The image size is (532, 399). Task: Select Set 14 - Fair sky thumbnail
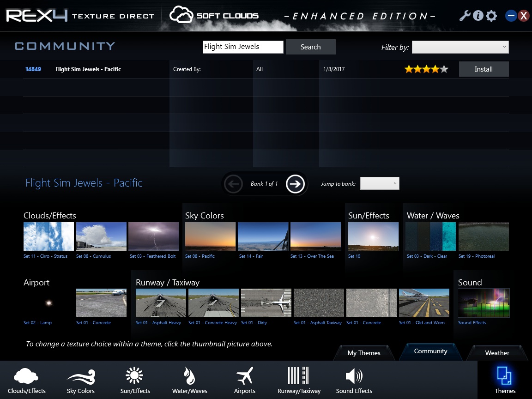(263, 236)
